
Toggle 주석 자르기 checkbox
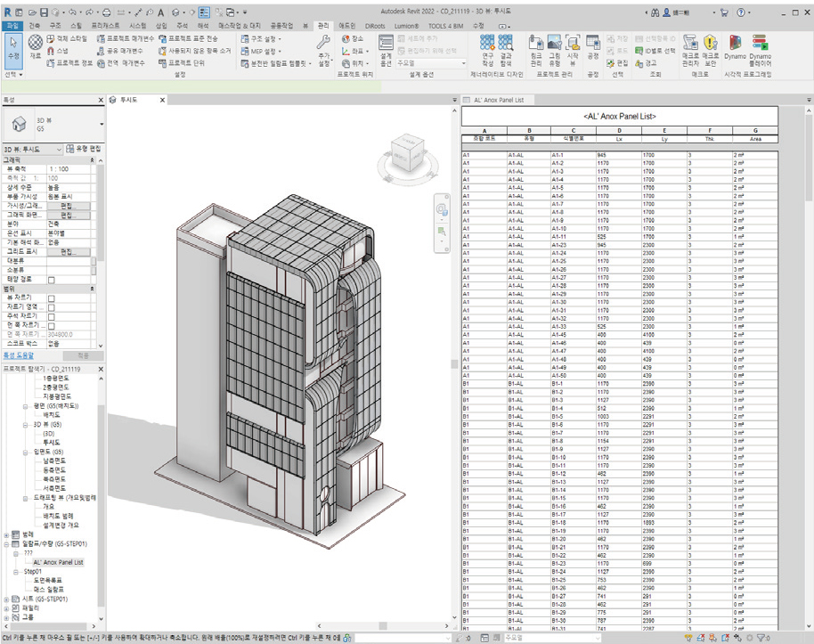click(52, 316)
